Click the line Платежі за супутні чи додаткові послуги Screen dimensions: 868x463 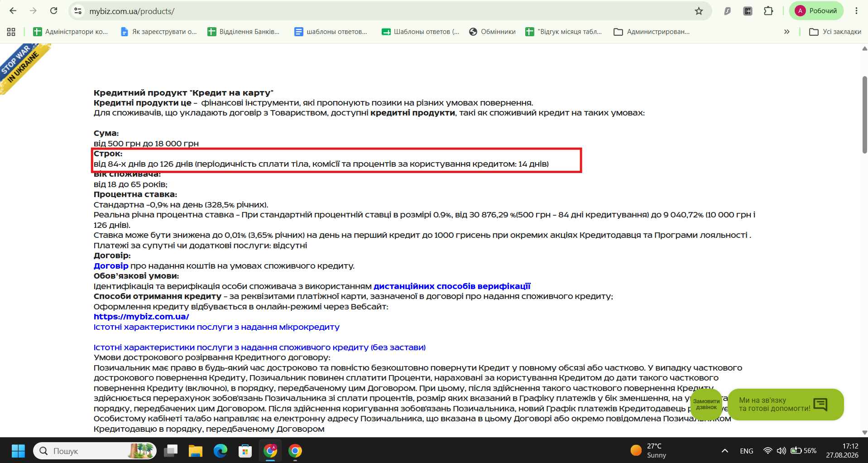pos(200,246)
